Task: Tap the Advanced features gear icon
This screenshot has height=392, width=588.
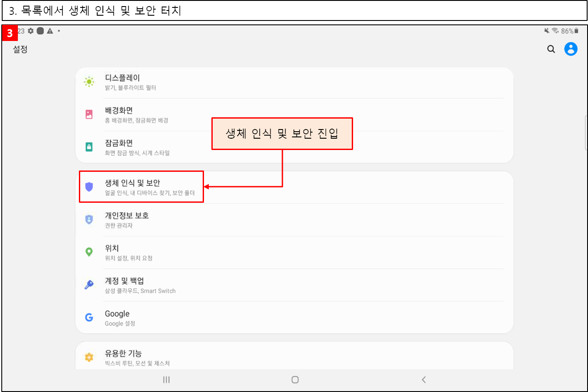Action: [89, 357]
